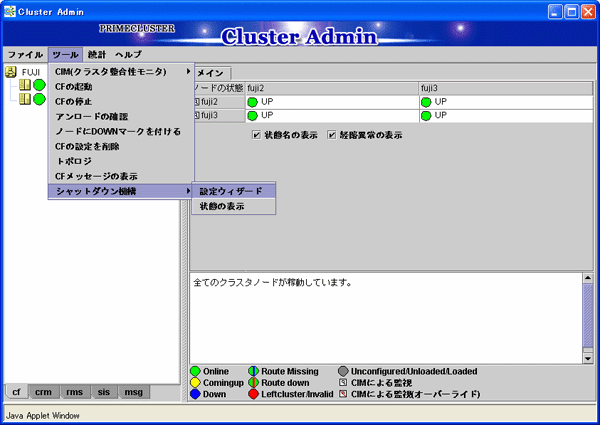
Task: Choose CFの起動 from the menu
Action: pyautogui.click(x=121, y=87)
